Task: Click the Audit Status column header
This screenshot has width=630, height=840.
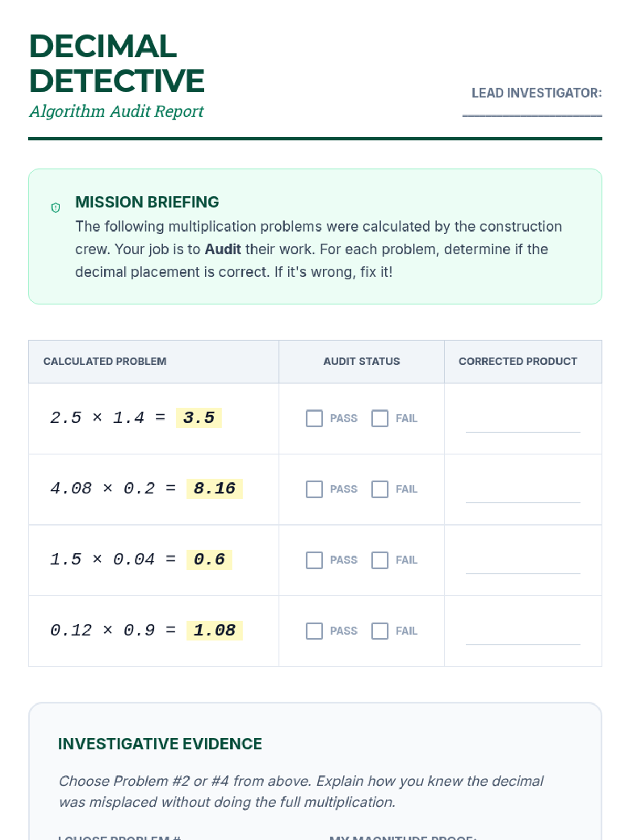Action: pos(361,362)
